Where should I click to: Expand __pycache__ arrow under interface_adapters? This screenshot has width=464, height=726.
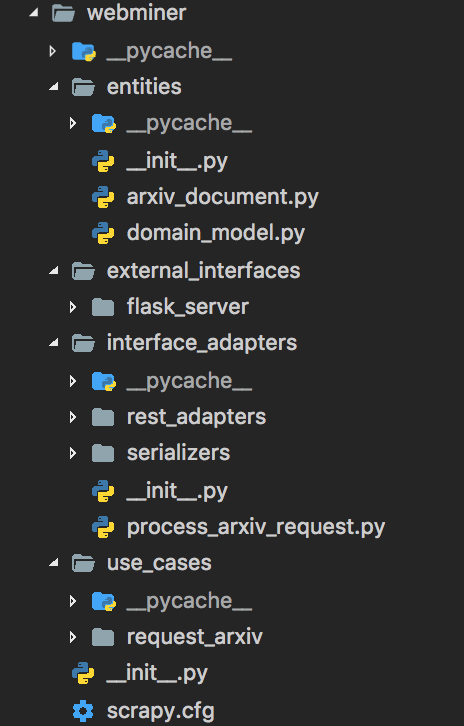(73, 381)
